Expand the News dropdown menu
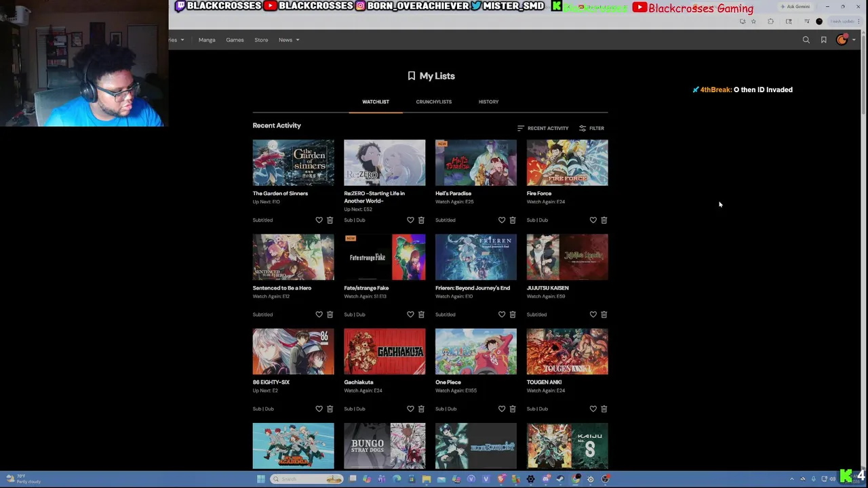Viewport: 868px width, 488px height. coord(289,40)
